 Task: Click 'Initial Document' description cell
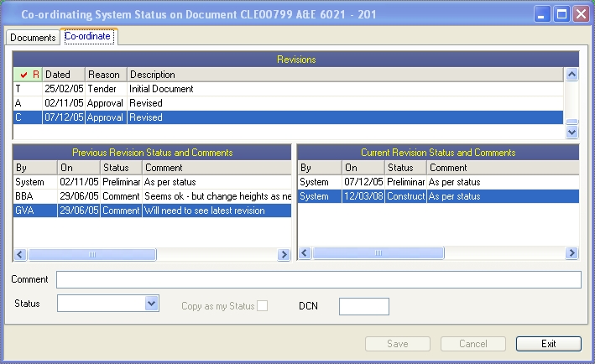coord(161,89)
